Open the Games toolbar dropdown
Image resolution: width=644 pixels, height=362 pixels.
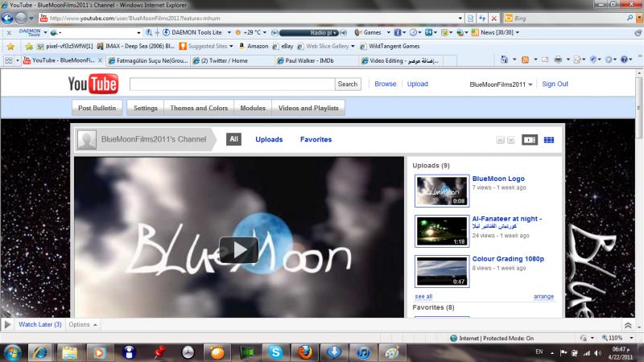point(388,32)
